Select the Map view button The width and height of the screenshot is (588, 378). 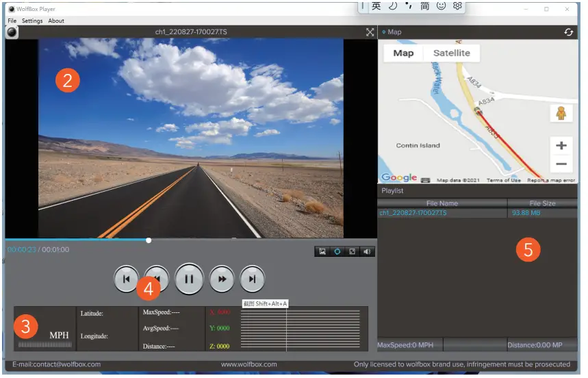(403, 53)
